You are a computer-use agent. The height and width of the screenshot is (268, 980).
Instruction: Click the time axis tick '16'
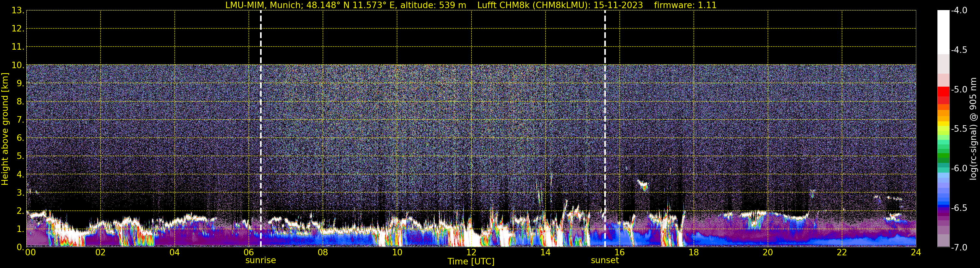[620, 252]
